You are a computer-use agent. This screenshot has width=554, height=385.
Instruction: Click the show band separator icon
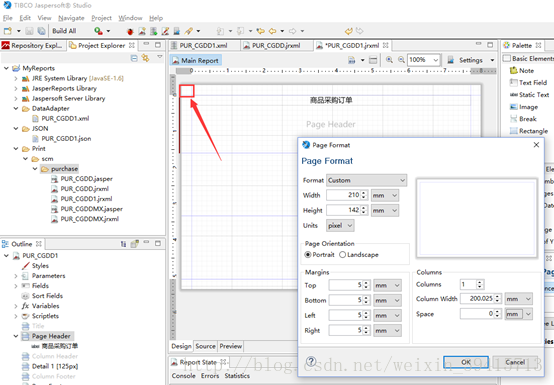click(x=373, y=60)
